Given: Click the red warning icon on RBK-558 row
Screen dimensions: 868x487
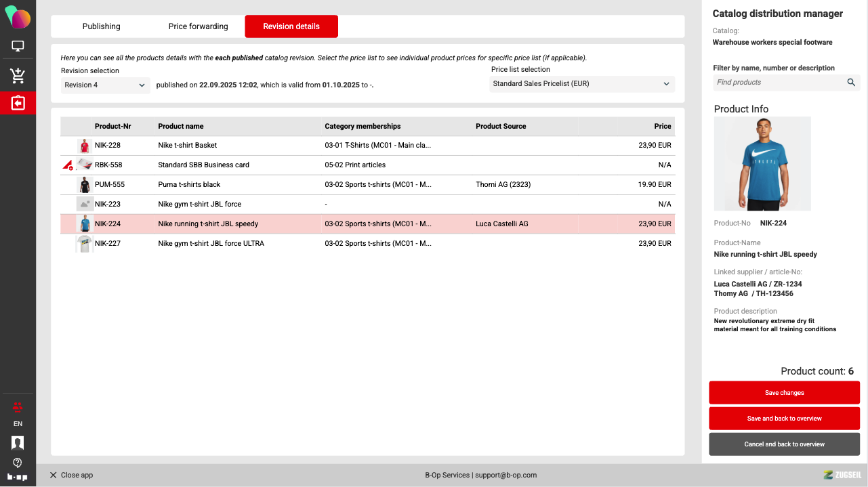Looking at the screenshot, I should point(68,165).
